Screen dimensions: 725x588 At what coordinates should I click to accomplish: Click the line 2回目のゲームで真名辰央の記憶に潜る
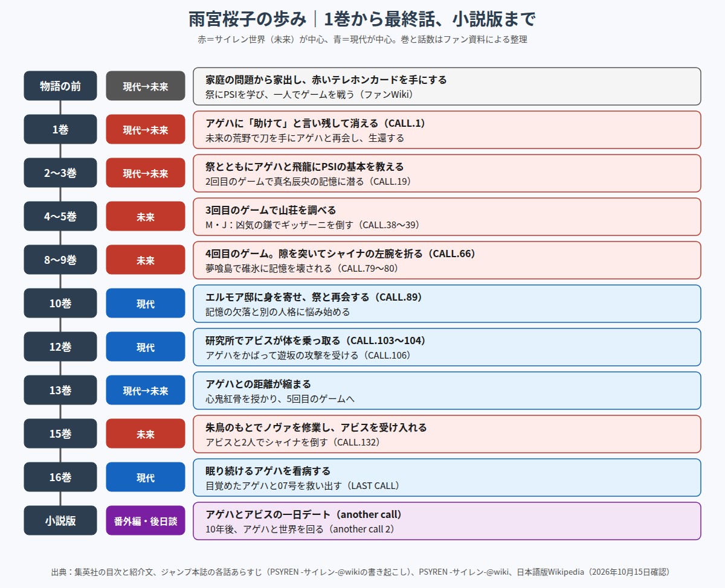click(308, 181)
